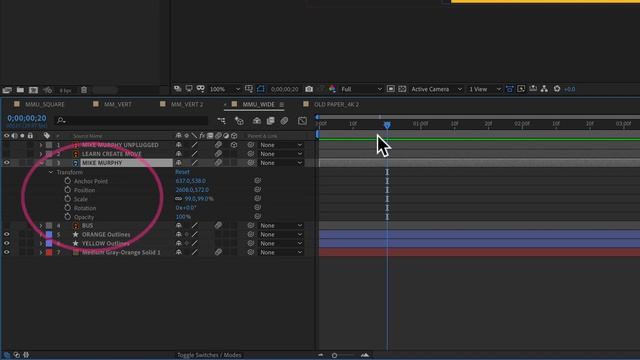Screen dimensions: 640x360
Task: Collapse the Transform property group
Action: point(51,172)
